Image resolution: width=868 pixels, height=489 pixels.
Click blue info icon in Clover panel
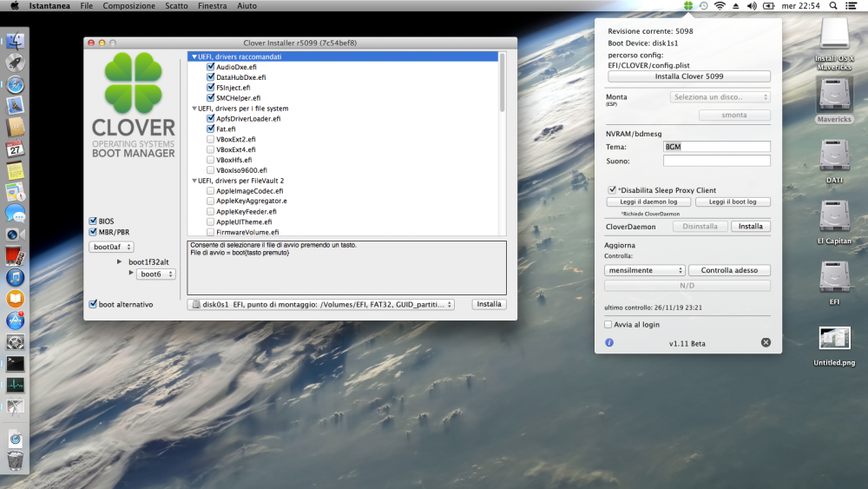pos(609,343)
